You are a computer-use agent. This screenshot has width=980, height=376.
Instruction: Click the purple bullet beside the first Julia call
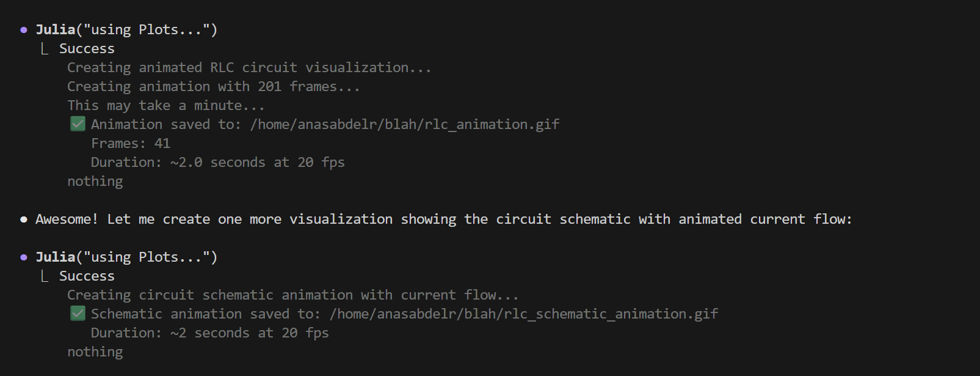[x=24, y=29]
